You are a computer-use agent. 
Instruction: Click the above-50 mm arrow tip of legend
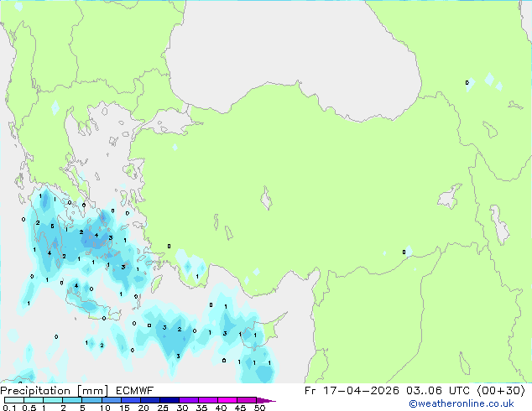point(266,400)
